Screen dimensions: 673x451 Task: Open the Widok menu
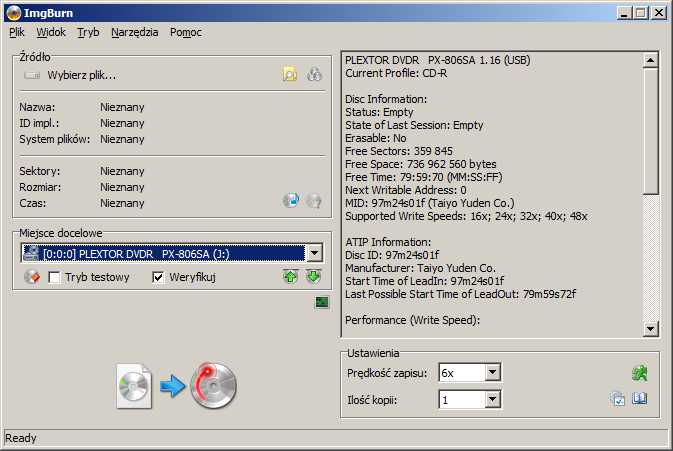(x=51, y=32)
